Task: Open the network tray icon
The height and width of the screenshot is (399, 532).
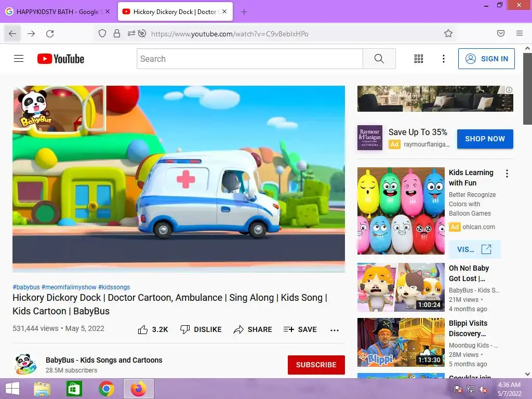Action: pyautogui.click(x=471, y=389)
